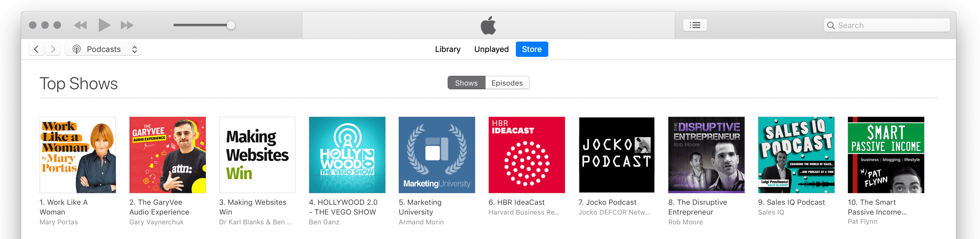The width and height of the screenshot is (980, 239).
Task: Select the Episodes segment toggle
Action: [x=507, y=83]
